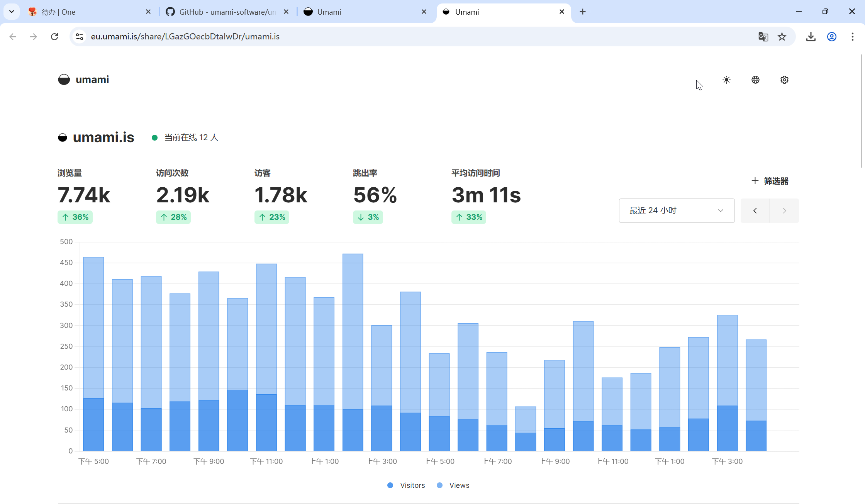Go back in browser history
865x504 pixels.
pos(13,37)
